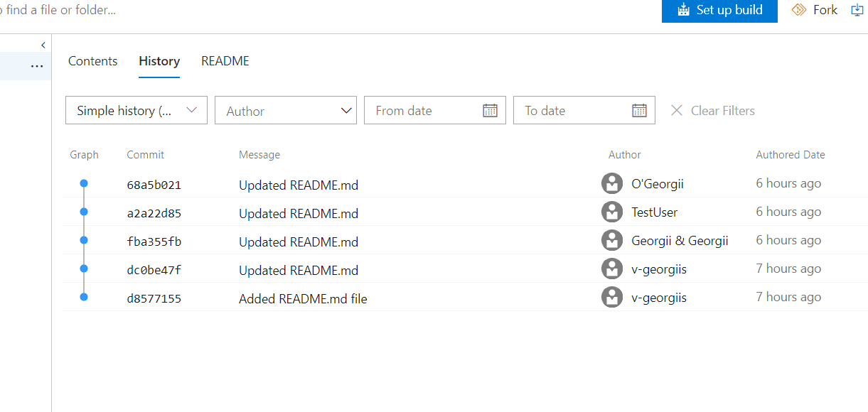
Task: Switch to the Contents tab
Action: coord(92,61)
